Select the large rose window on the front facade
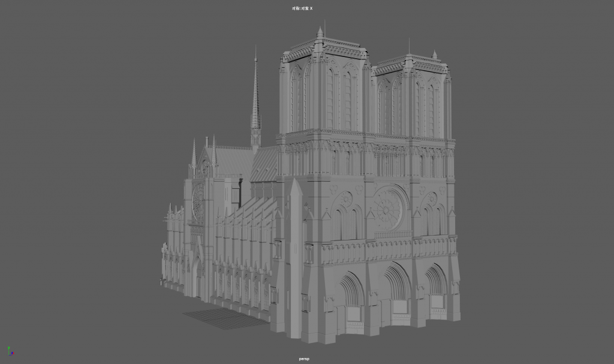This screenshot has width=614, height=364. pos(387,209)
